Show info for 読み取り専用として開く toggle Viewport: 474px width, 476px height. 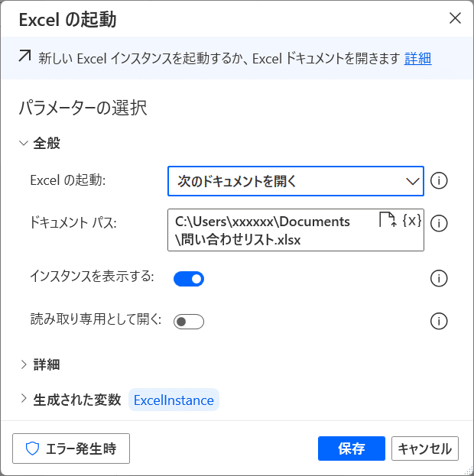point(439,321)
